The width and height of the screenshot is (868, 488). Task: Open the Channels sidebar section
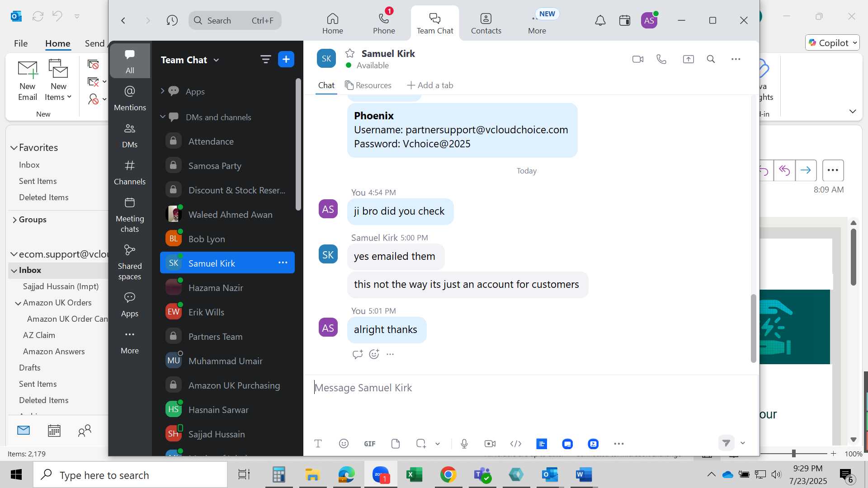pos(130,172)
